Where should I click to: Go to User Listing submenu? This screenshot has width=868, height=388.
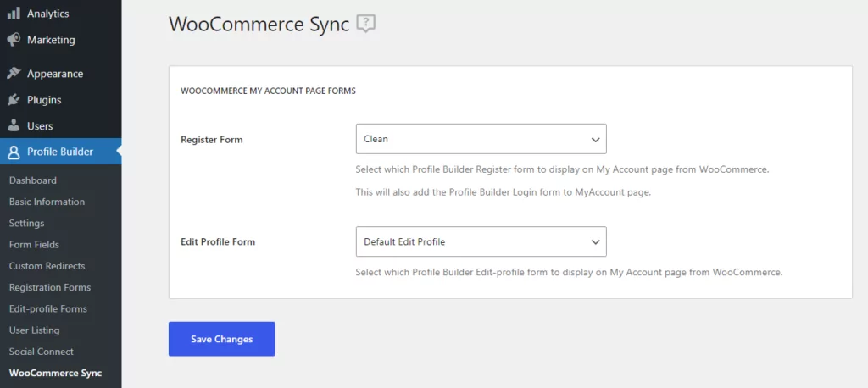(34, 330)
